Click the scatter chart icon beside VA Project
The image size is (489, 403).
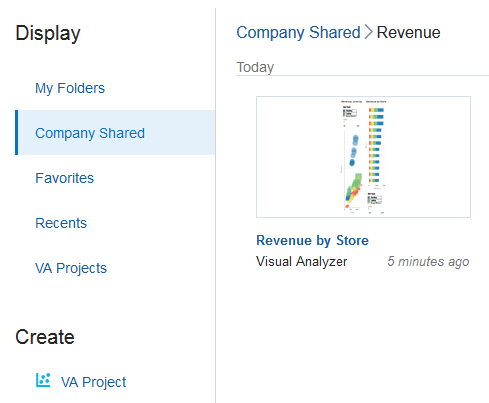point(43,380)
